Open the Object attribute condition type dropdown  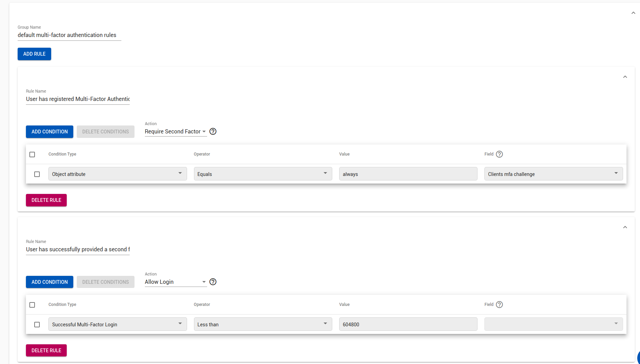coord(117,174)
